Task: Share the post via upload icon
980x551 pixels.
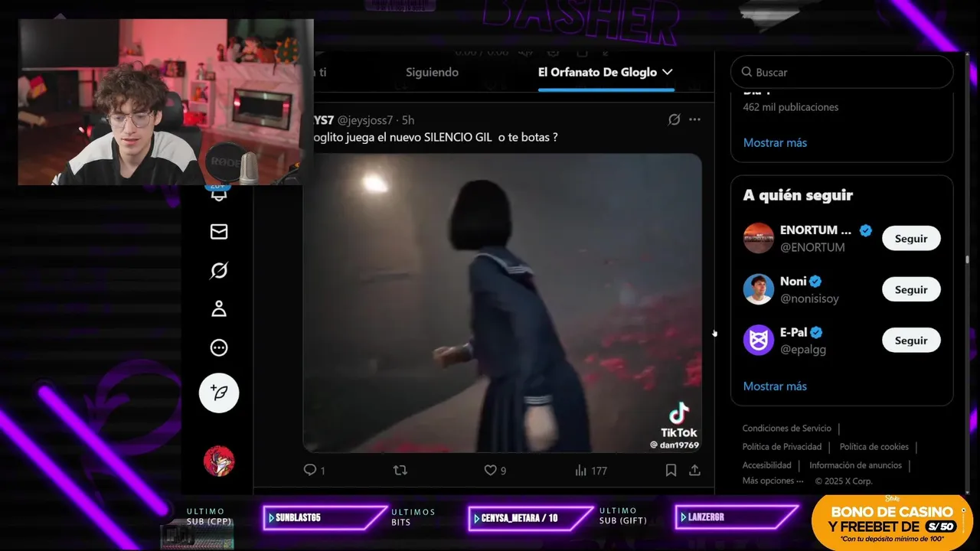Action: tap(694, 471)
